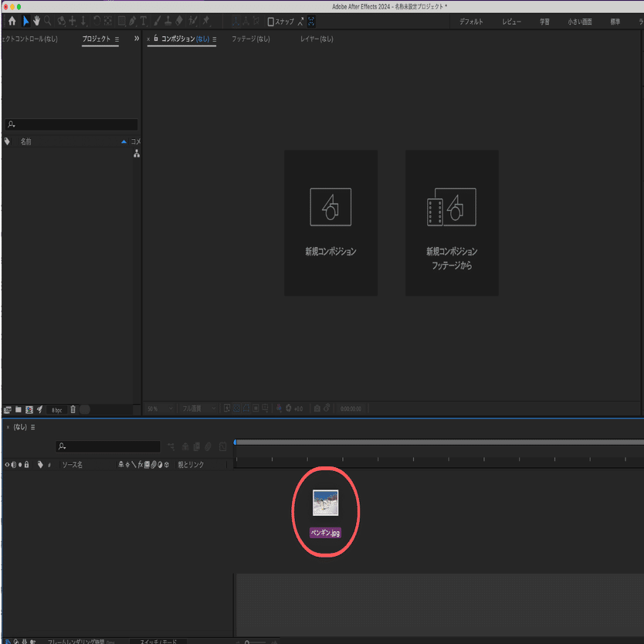This screenshot has height=644, width=644.
Task: Click the trash delete icon in Project panel
Action: 73,409
